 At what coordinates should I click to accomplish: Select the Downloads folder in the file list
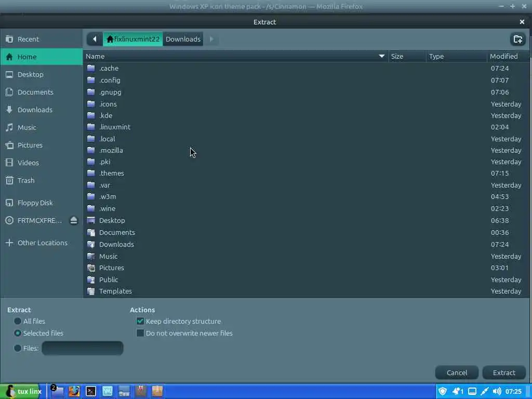306,244
